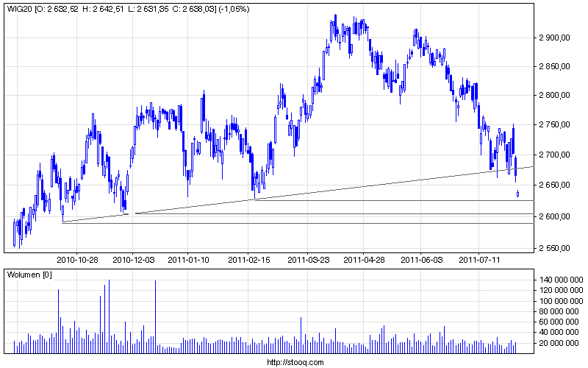Click the rising trendline above 2011-04-28
588x368 pixels.
coord(363,186)
